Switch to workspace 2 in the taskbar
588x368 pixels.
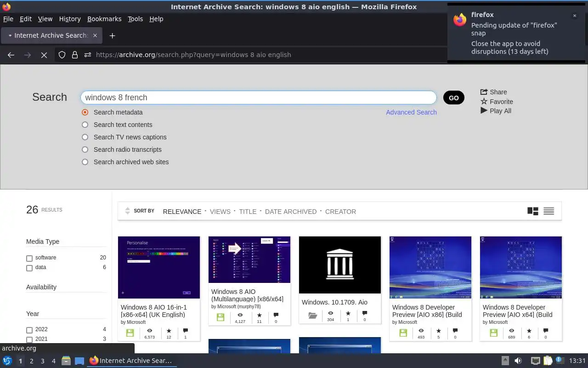click(31, 361)
